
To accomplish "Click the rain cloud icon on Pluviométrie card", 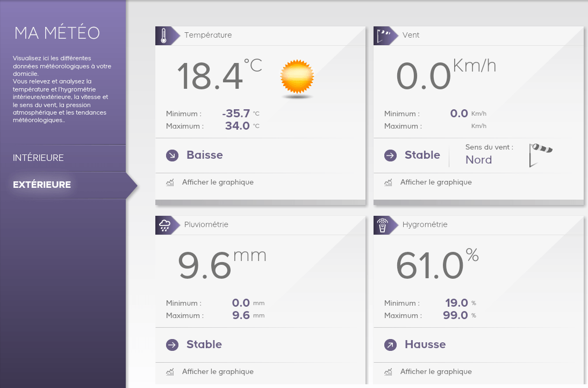I will [164, 225].
